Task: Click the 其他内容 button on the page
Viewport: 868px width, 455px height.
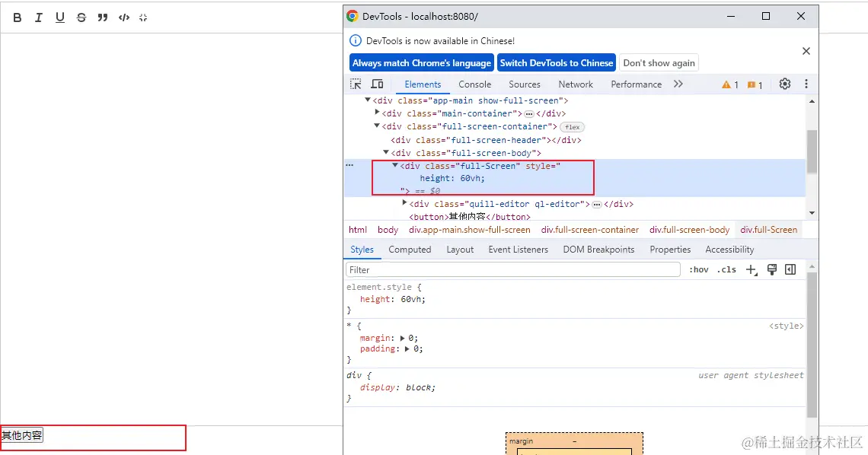Action: [21, 435]
